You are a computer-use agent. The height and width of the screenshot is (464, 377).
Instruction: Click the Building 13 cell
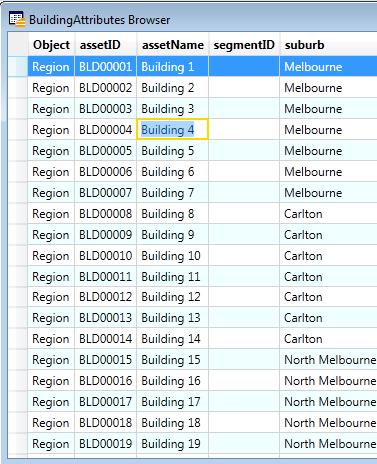(173, 318)
